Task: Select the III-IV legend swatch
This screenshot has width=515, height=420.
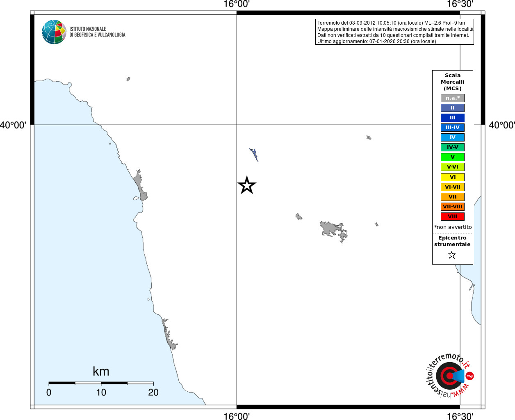Action: coord(453,128)
